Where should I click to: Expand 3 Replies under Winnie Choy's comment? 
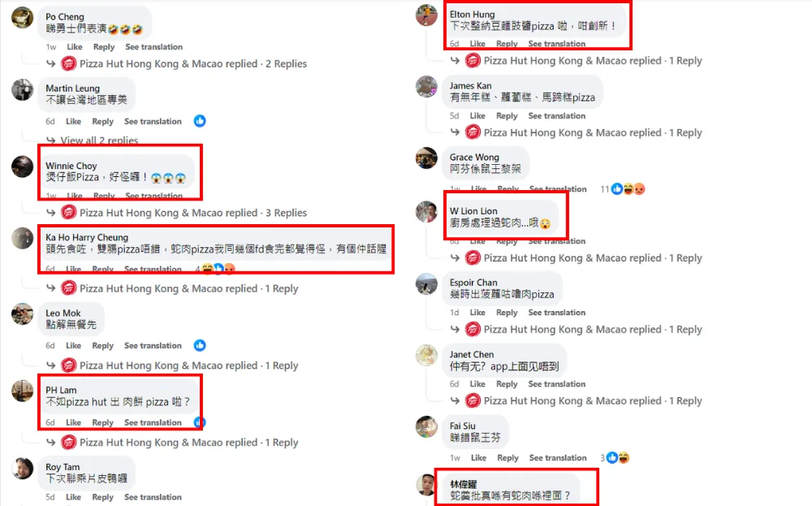286,213
